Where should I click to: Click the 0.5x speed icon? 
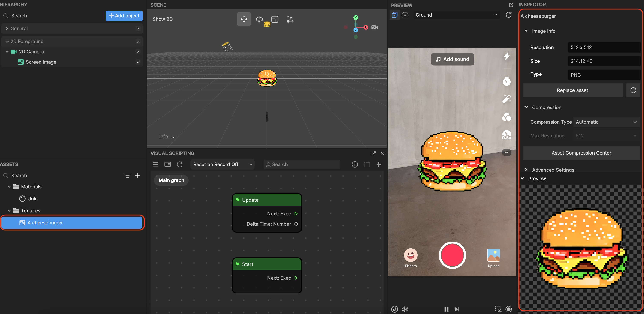pyautogui.click(x=507, y=135)
